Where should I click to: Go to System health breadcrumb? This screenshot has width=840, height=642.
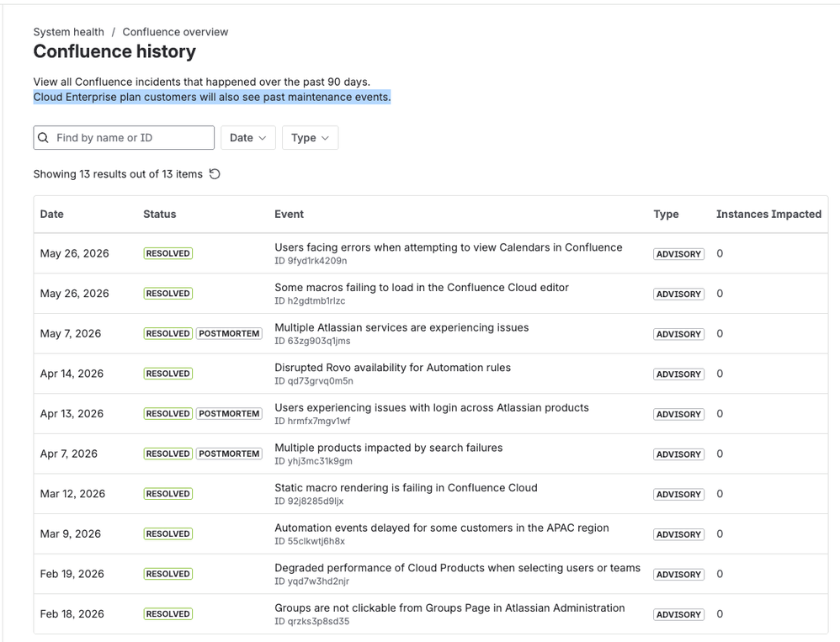tap(68, 32)
